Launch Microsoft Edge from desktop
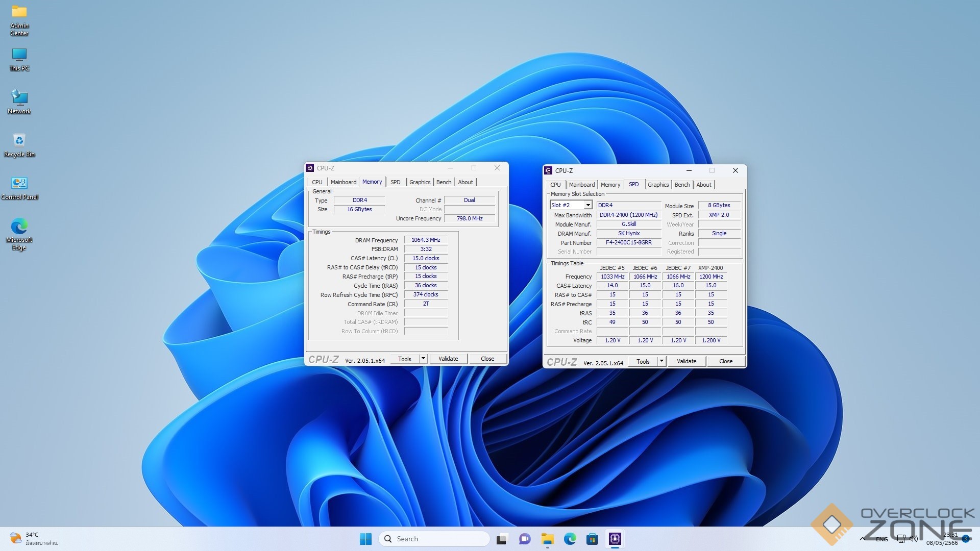Image resolution: width=980 pixels, height=551 pixels. click(19, 233)
